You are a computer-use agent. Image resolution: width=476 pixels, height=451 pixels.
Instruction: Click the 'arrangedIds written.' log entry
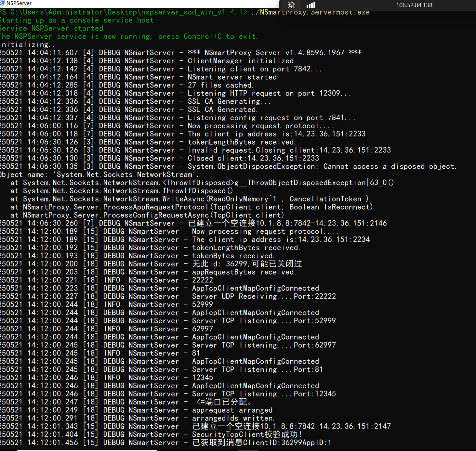point(138,419)
